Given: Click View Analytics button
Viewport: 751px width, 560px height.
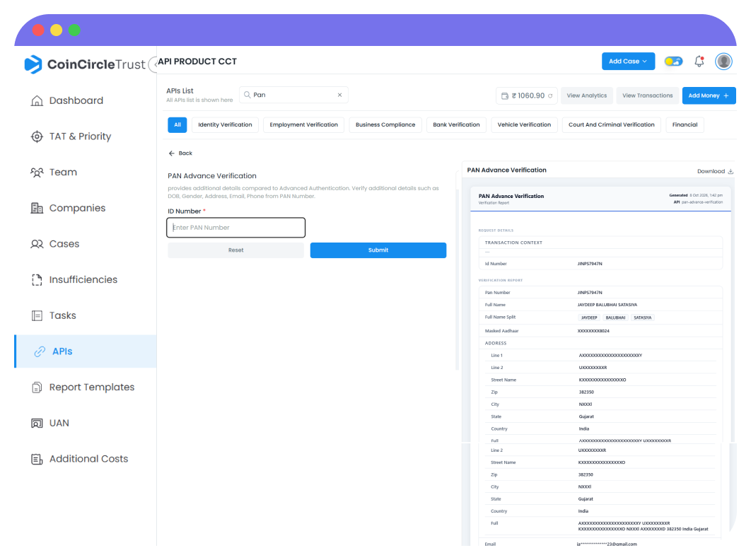Looking at the screenshot, I should (x=587, y=96).
